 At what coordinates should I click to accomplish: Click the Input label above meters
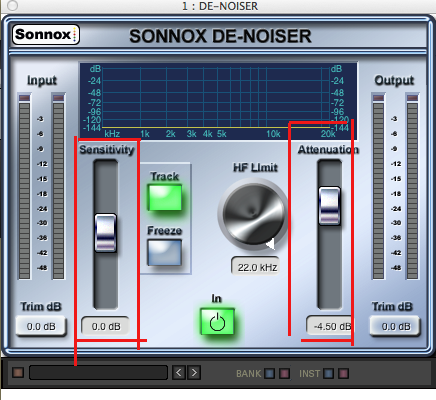tap(42, 80)
